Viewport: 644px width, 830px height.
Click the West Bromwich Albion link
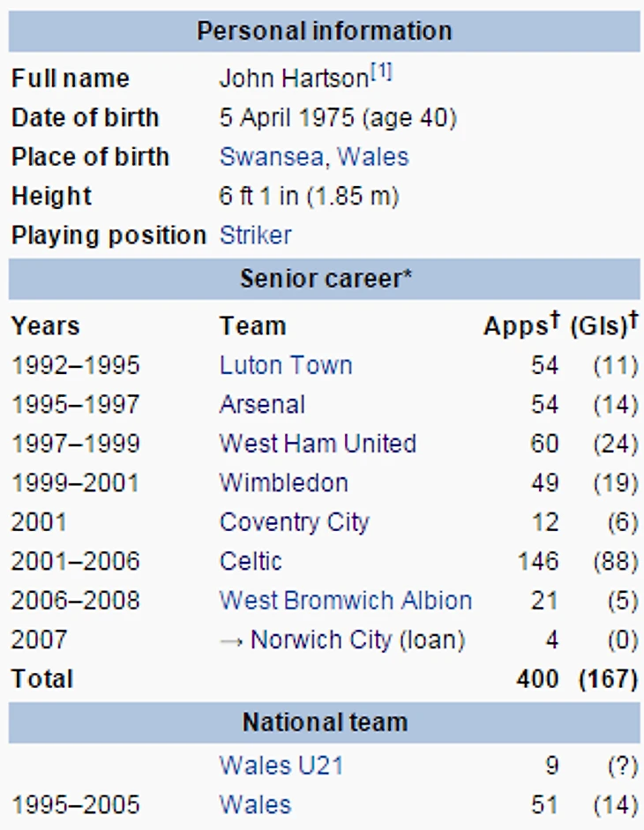click(x=345, y=601)
